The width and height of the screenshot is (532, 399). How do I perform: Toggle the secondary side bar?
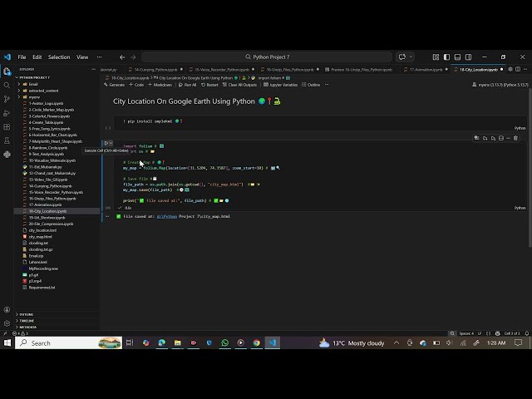click(x=468, y=57)
